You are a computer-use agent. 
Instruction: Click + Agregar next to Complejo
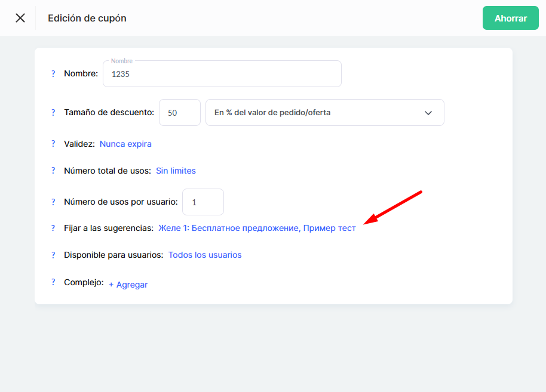128,285
